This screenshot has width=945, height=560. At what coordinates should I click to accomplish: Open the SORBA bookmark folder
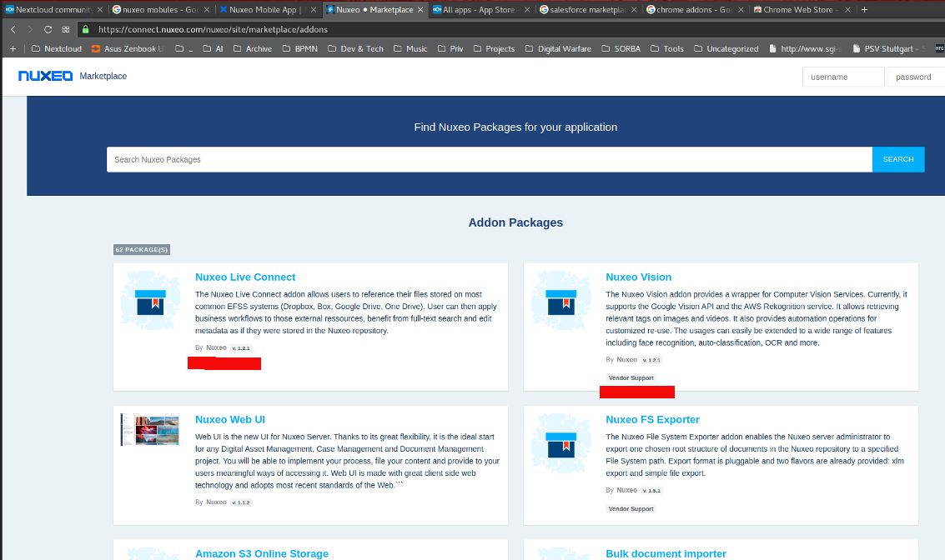[x=621, y=49]
